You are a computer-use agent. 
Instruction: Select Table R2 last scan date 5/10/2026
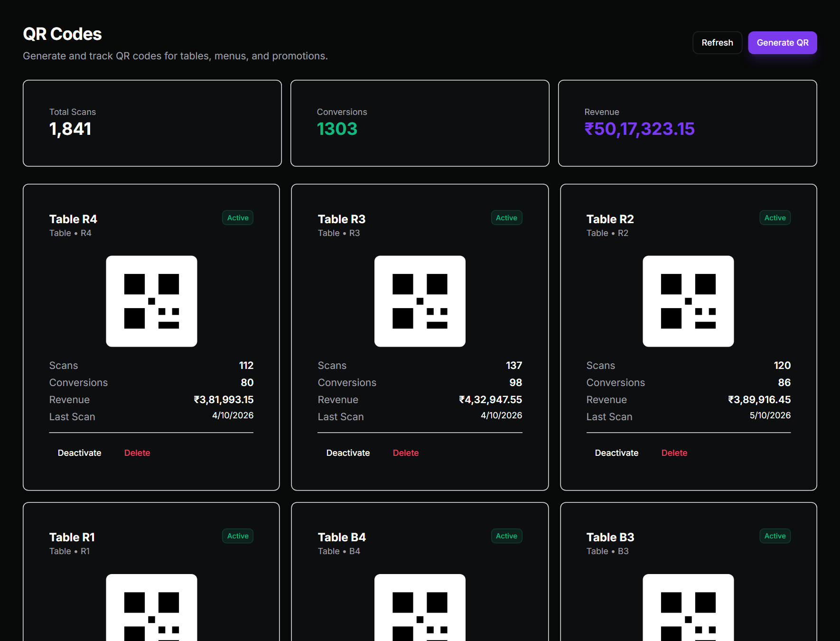coord(770,415)
